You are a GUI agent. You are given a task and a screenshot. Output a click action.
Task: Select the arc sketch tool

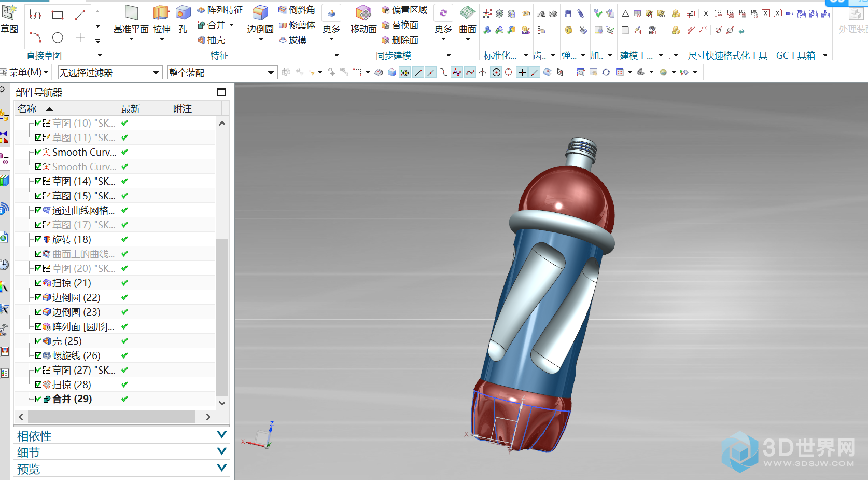(x=35, y=37)
